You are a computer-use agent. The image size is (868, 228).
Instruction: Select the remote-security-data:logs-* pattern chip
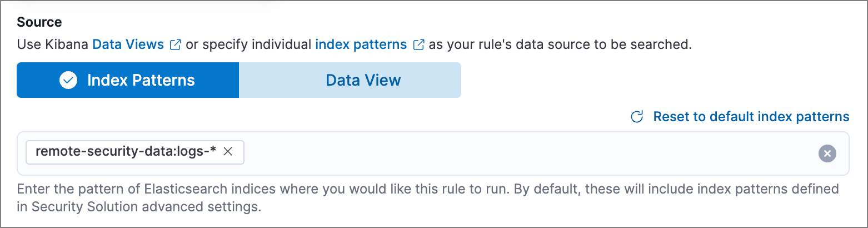pyautogui.click(x=125, y=151)
